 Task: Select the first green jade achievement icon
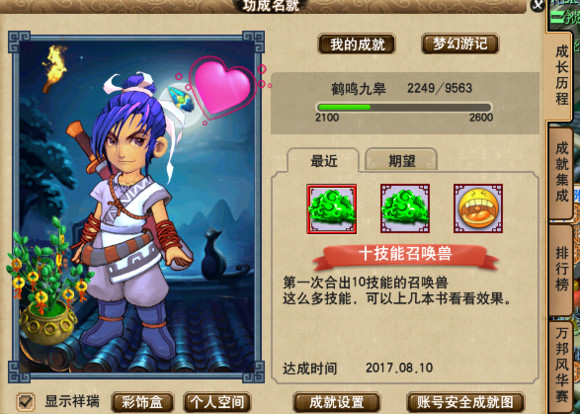point(332,209)
